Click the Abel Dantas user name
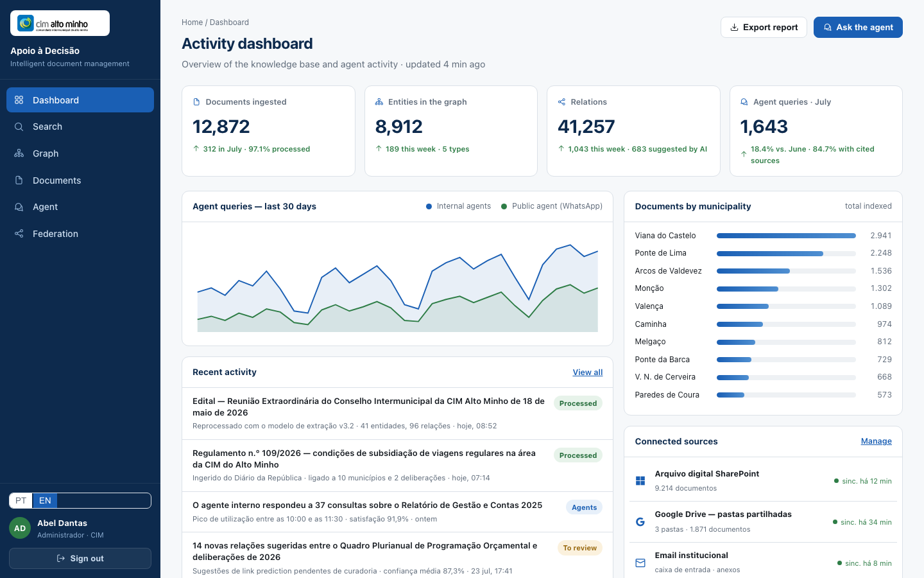 [x=62, y=523]
